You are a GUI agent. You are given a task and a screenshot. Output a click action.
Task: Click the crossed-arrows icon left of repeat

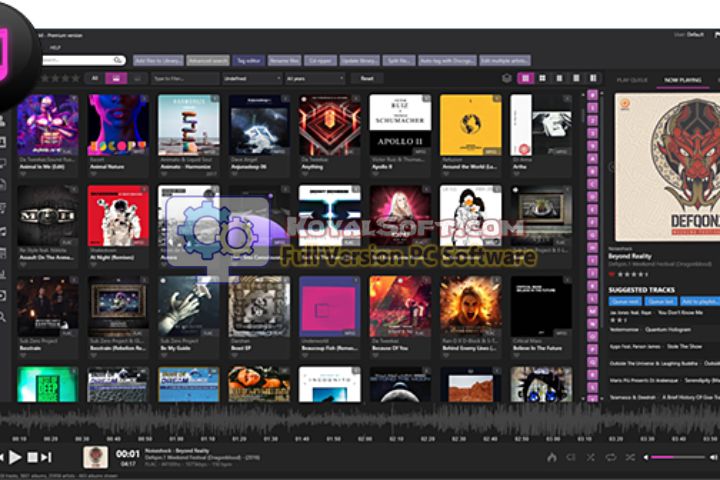click(x=591, y=457)
